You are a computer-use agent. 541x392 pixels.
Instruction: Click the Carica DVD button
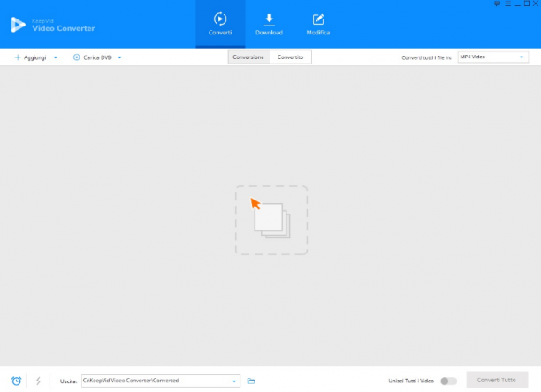(93, 57)
